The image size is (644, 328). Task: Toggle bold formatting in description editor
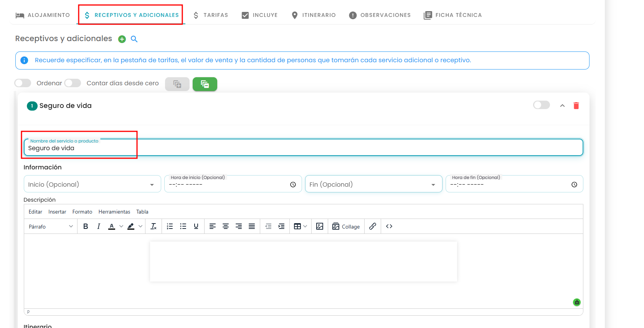pos(86,226)
